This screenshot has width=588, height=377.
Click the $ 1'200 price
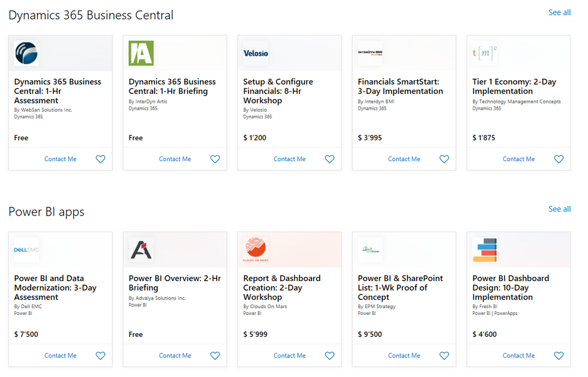pos(255,138)
